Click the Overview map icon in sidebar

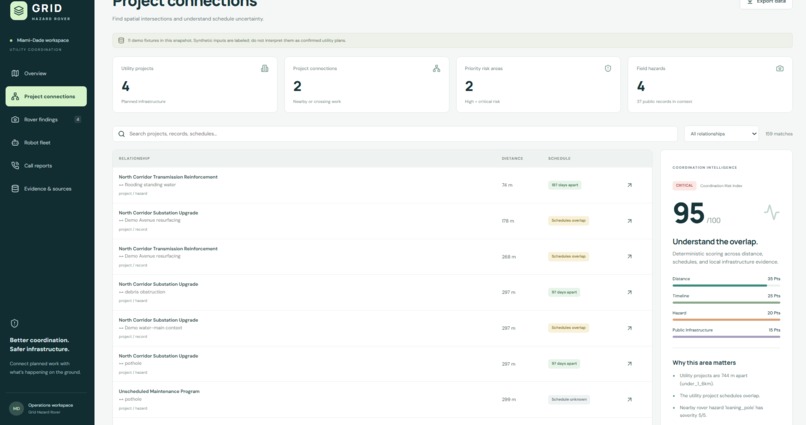click(x=15, y=73)
